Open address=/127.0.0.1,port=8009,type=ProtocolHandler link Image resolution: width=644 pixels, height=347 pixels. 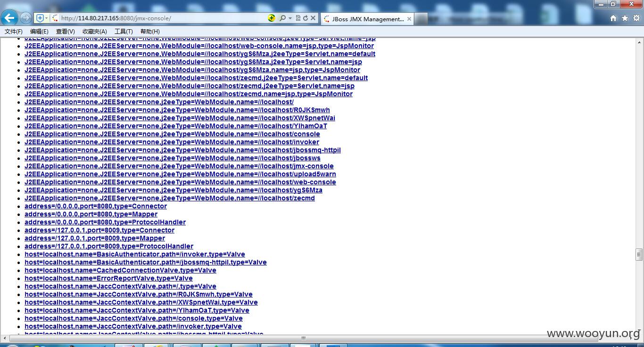click(109, 246)
